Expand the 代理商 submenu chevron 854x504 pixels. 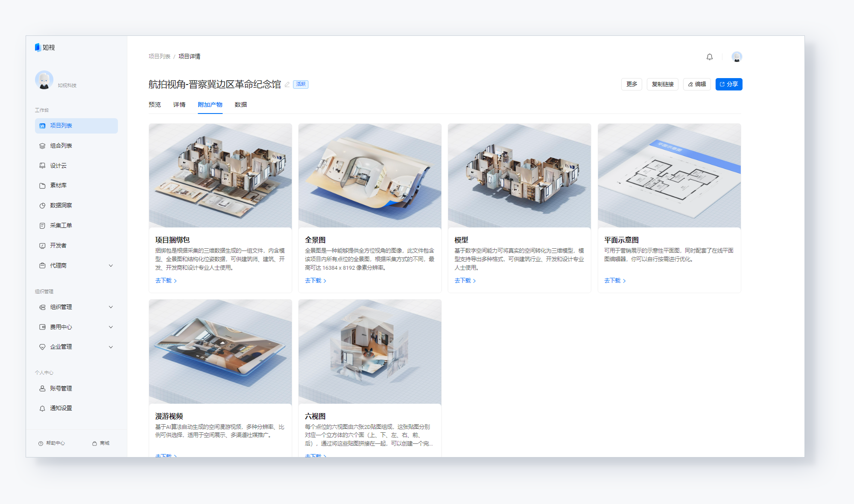click(x=111, y=265)
